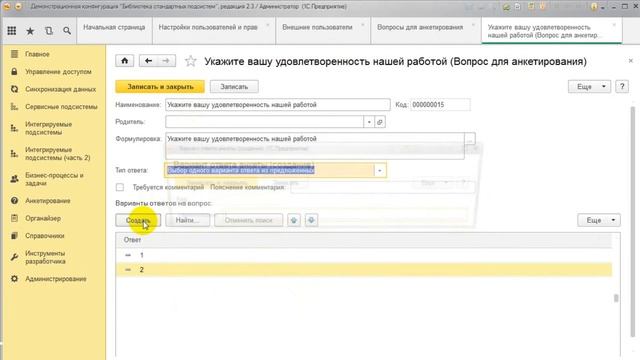Image resolution: width=640 pixels, height=360 pixels.
Task: Expand the Родитель dropdown arrow
Action: pyautogui.click(x=369, y=122)
